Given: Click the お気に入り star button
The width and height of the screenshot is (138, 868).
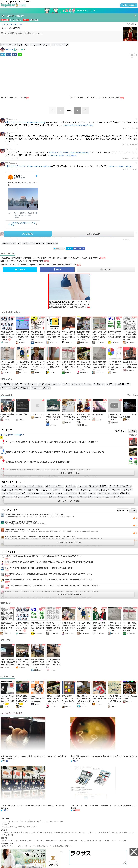Looking at the screenshot, I should tap(106, 270).
